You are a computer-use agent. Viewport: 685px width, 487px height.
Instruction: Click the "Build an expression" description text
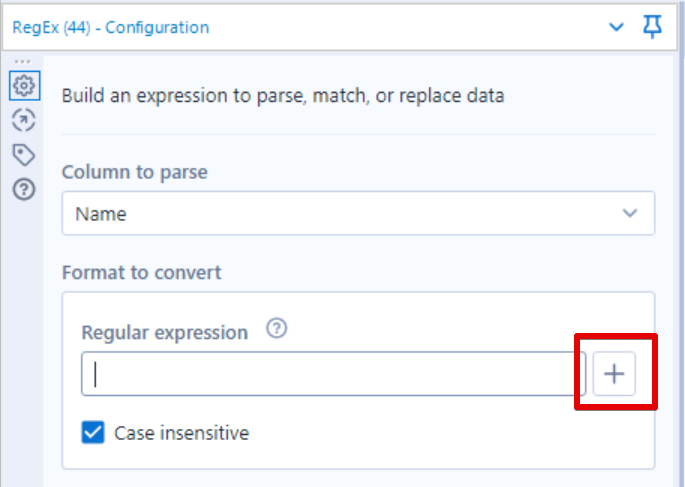(x=283, y=96)
